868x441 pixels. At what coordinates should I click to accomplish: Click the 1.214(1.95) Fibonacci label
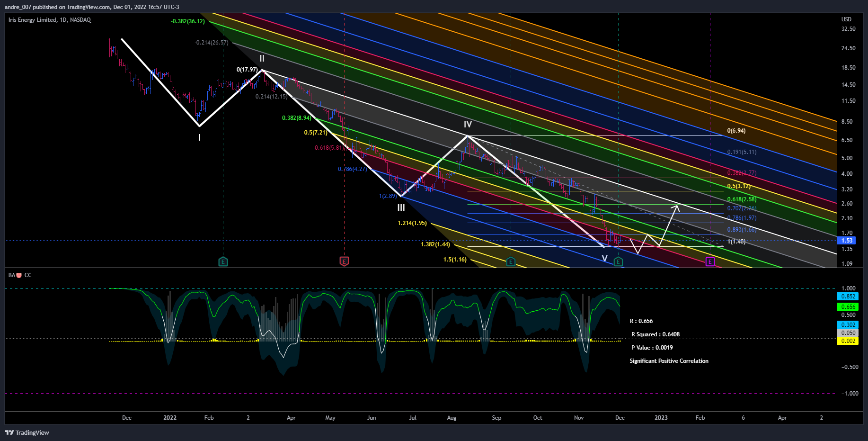tap(412, 223)
